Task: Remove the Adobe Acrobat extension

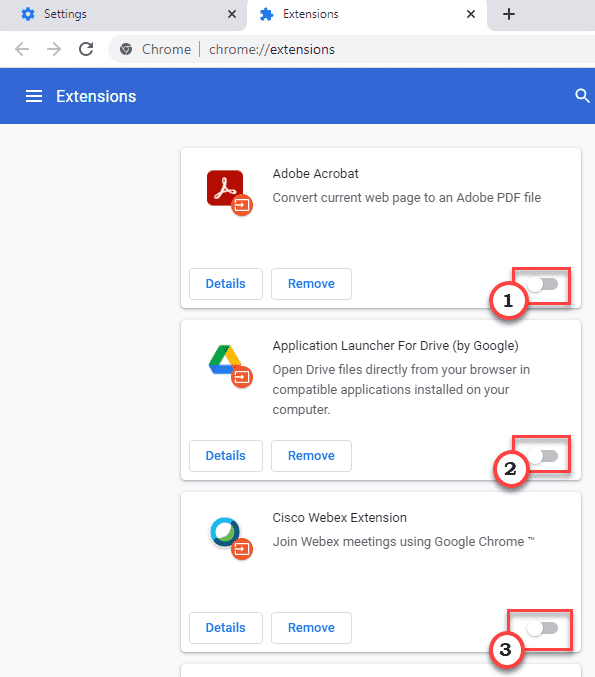Action: [x=311, y=284]
